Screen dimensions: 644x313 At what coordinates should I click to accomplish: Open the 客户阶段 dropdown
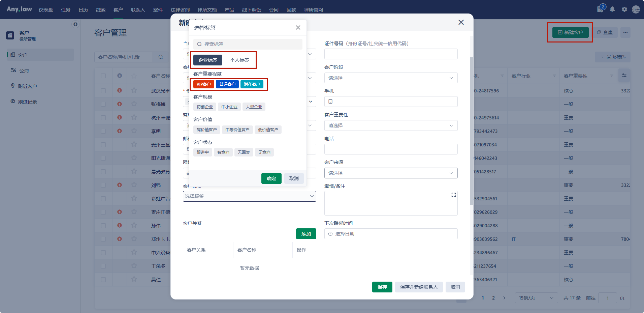391,78
